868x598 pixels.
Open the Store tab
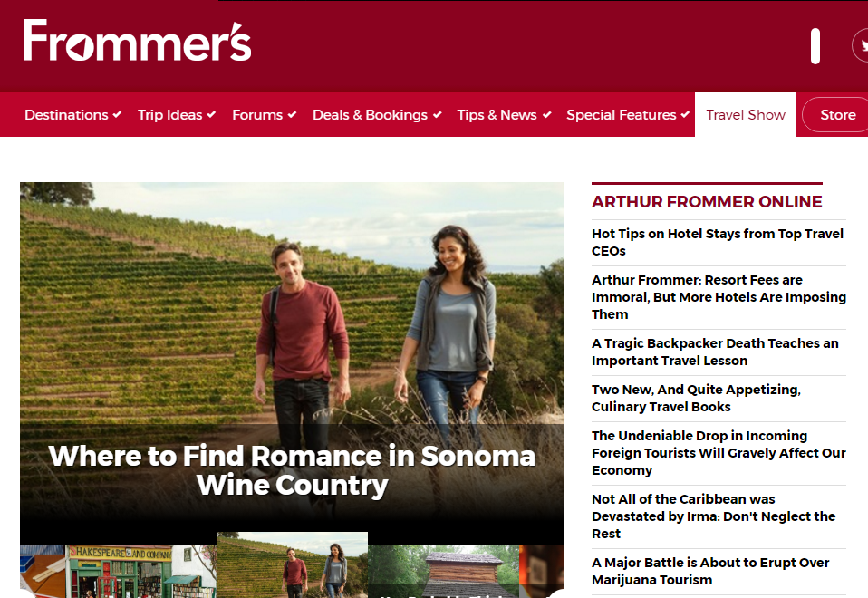click(835, 114)
